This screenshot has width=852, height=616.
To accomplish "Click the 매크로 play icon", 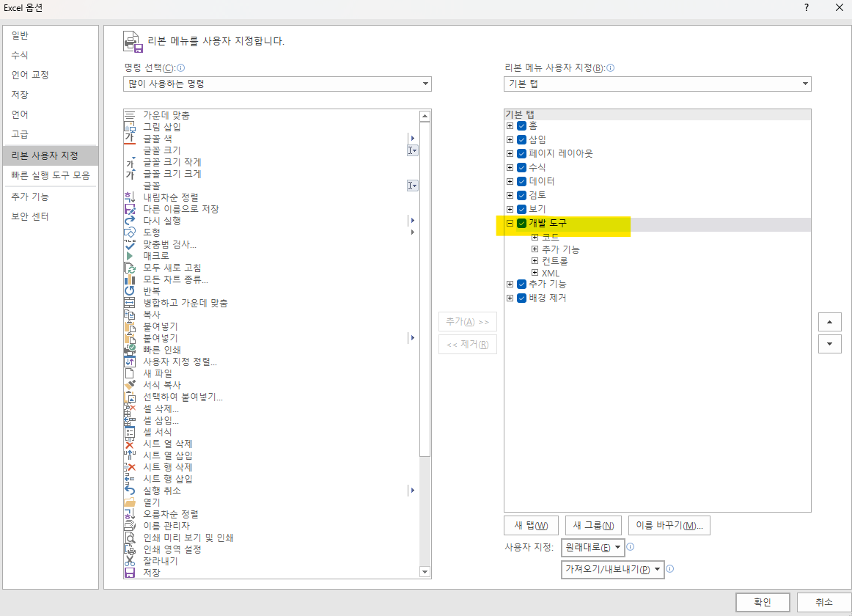I will click(129, 255).
